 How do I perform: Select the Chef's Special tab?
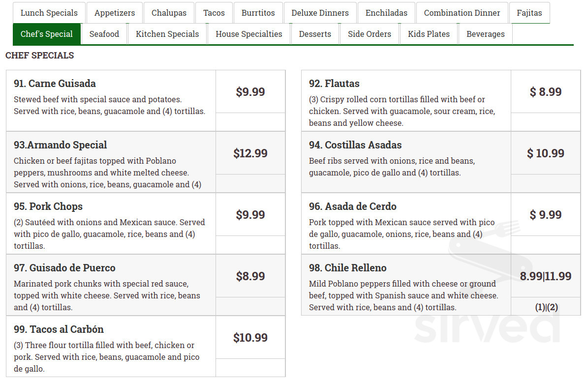pos(47,34)
